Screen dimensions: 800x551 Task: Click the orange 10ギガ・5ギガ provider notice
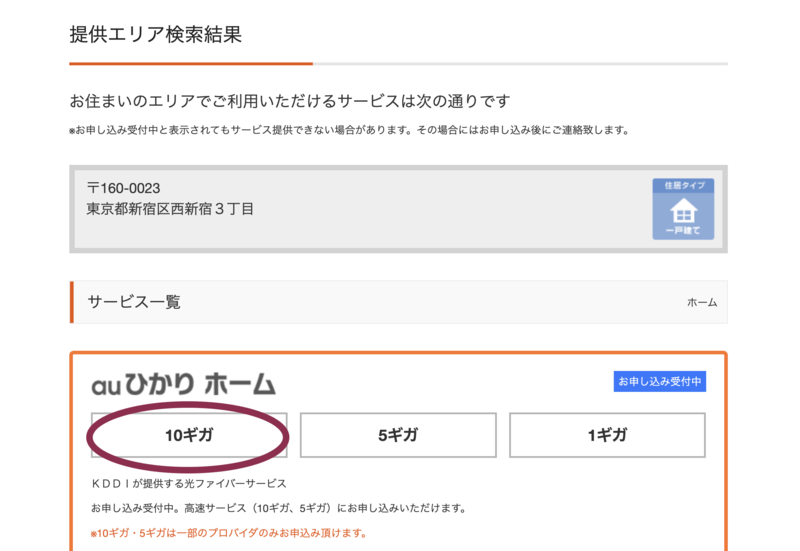[229, 533]
